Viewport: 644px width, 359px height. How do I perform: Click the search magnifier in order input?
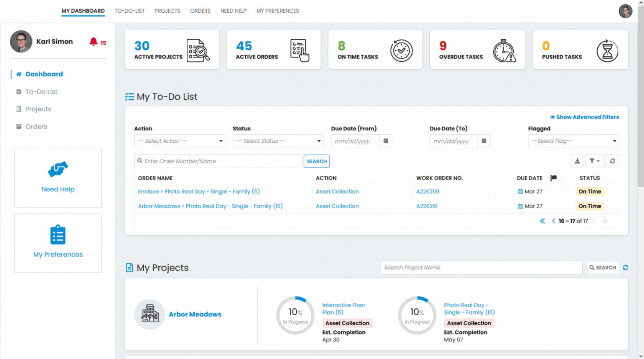click(x=140, y=161)
